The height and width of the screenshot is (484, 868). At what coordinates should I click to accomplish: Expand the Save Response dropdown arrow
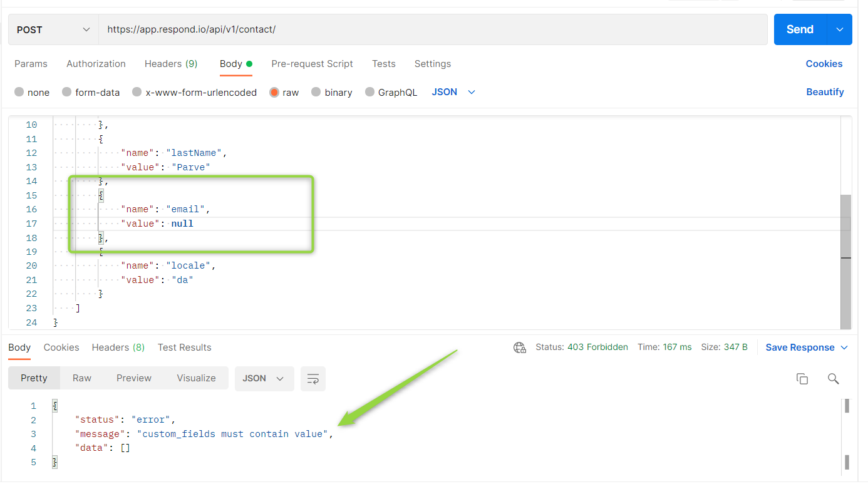pyautogui.click(x=844, y=348)
